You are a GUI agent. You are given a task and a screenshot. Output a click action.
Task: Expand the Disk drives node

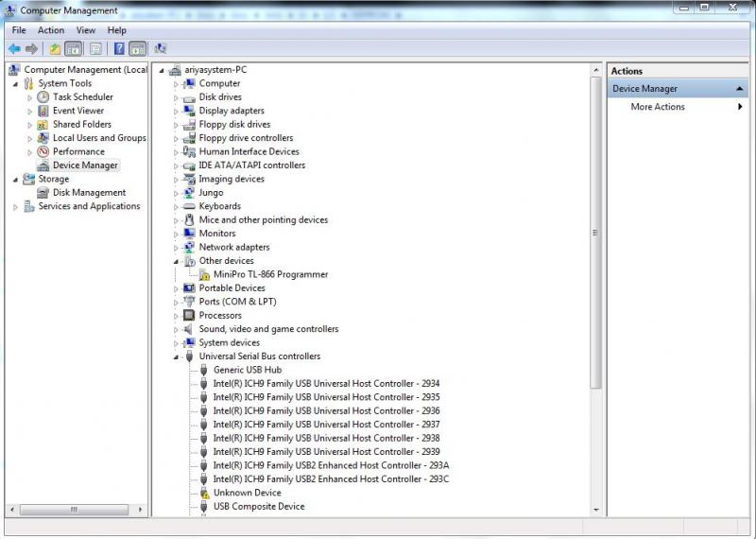click(176, 97)
